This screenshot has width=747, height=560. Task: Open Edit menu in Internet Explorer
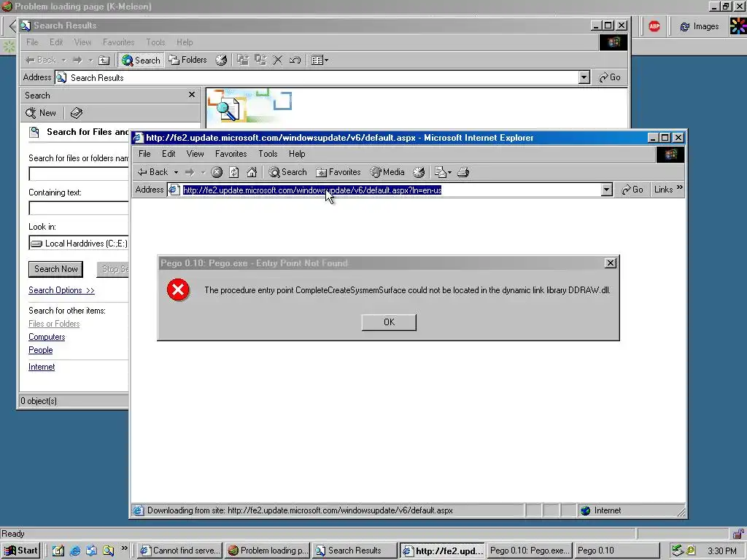(169, 154)
